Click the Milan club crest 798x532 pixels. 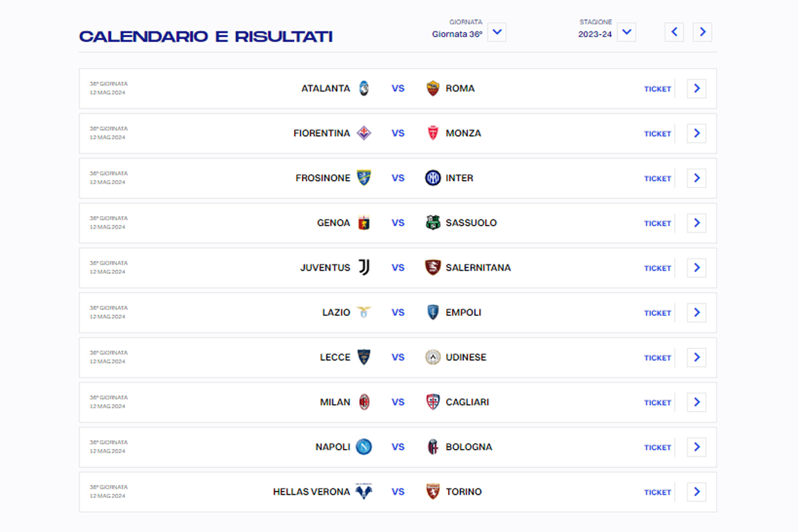pos(364,402)
